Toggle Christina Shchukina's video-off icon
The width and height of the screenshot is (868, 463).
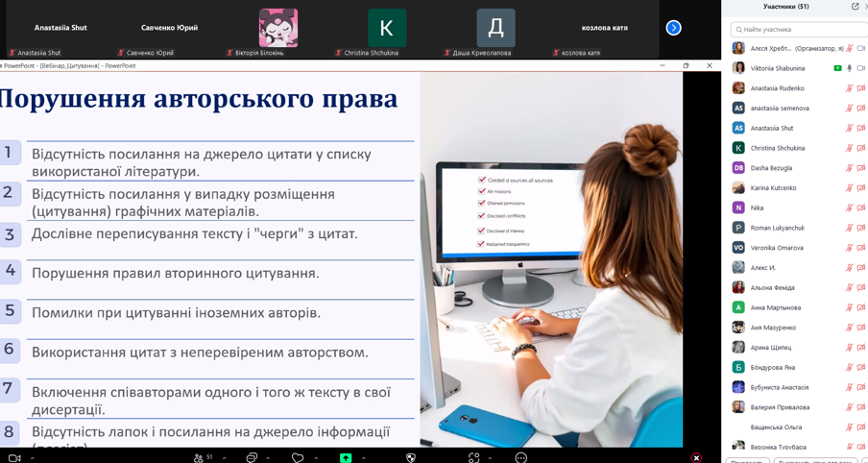tap(861, 148)
